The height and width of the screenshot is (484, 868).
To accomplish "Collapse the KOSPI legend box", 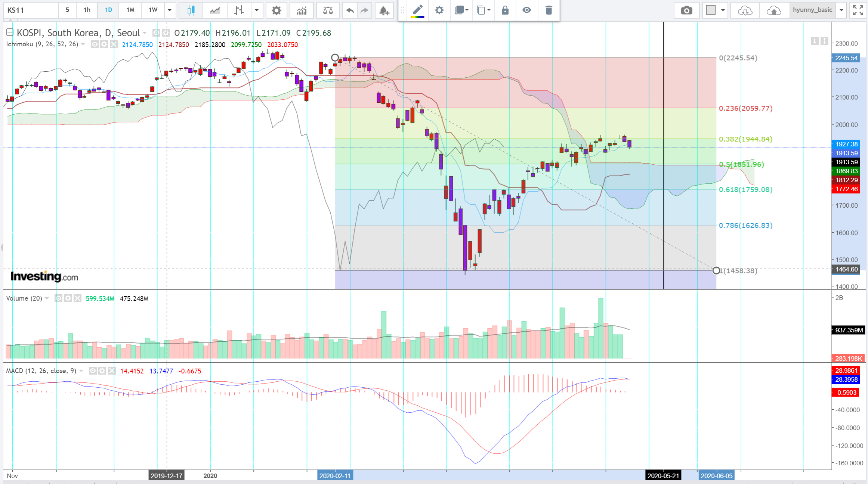I will [10, 32].
